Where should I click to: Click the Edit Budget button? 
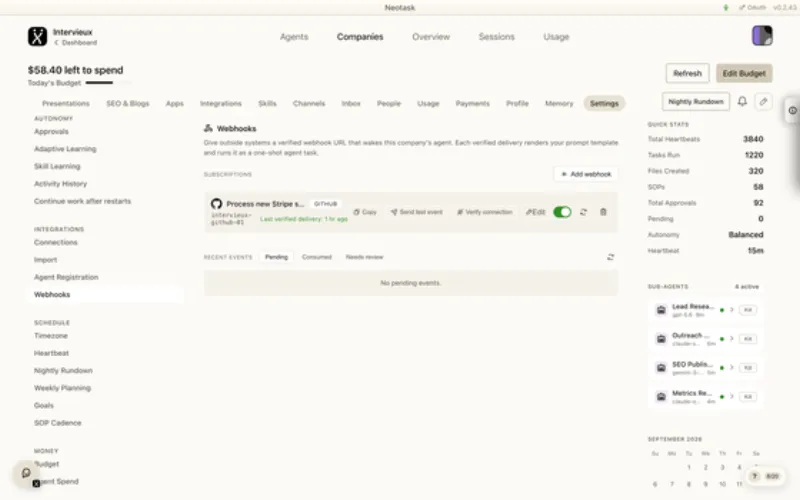[744, 73]
